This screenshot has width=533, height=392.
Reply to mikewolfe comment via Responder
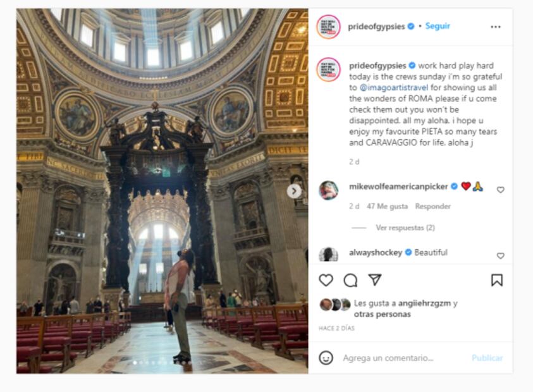click(x=432, y=206)
